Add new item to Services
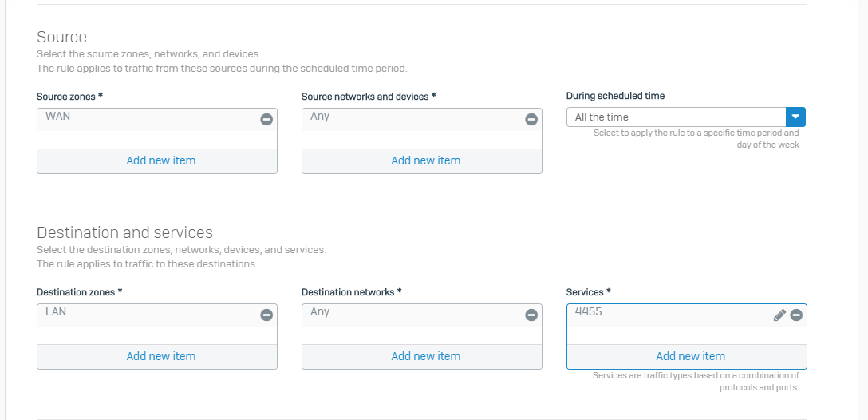This screenshot has width=868, height=420. tap(690, 356)
